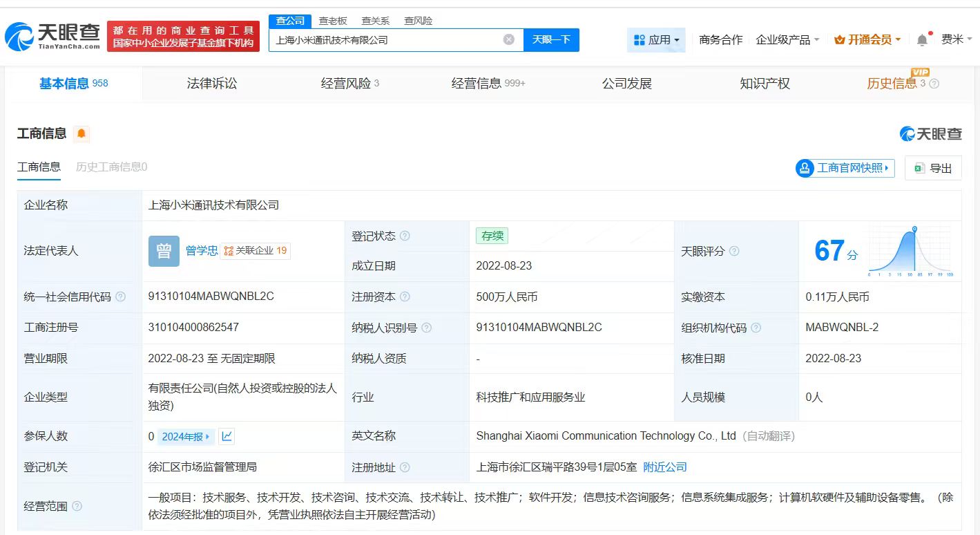The image size is (980, 535).
Task: Open the 工商官网快照 snapshot button
Action: [x=845, y=168]
